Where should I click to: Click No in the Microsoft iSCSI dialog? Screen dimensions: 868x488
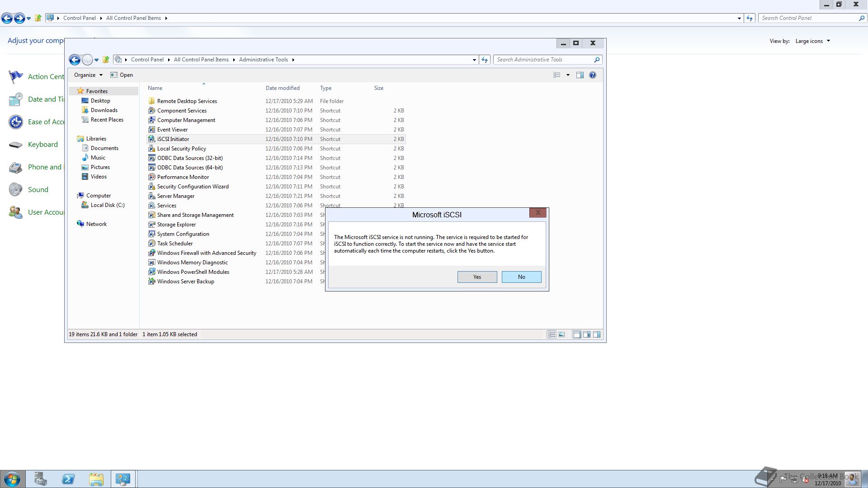click(x=521, y=277)
